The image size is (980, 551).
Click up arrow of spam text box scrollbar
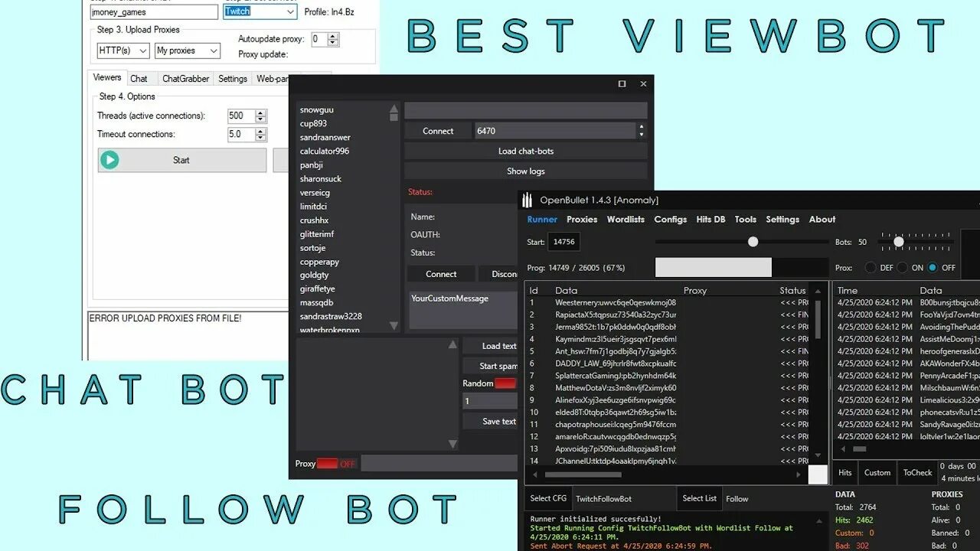(x=452, y=345)
